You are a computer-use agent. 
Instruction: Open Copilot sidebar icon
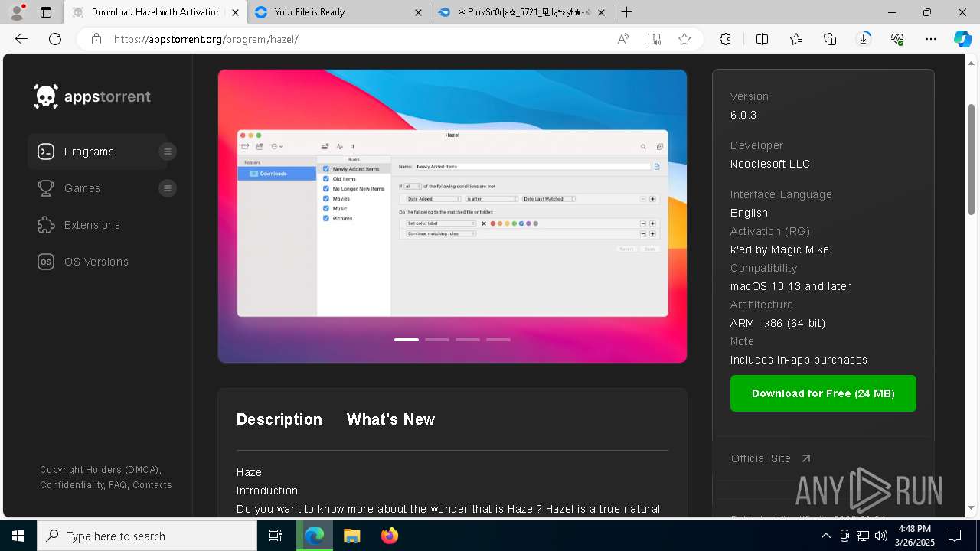tap(962, 39)
